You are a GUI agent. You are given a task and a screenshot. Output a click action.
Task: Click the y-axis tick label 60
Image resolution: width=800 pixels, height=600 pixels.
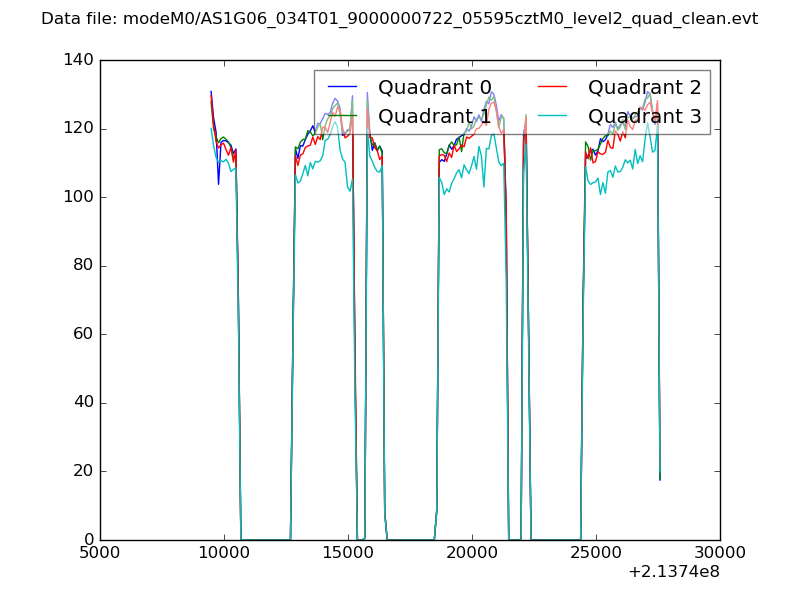[86, 335]
